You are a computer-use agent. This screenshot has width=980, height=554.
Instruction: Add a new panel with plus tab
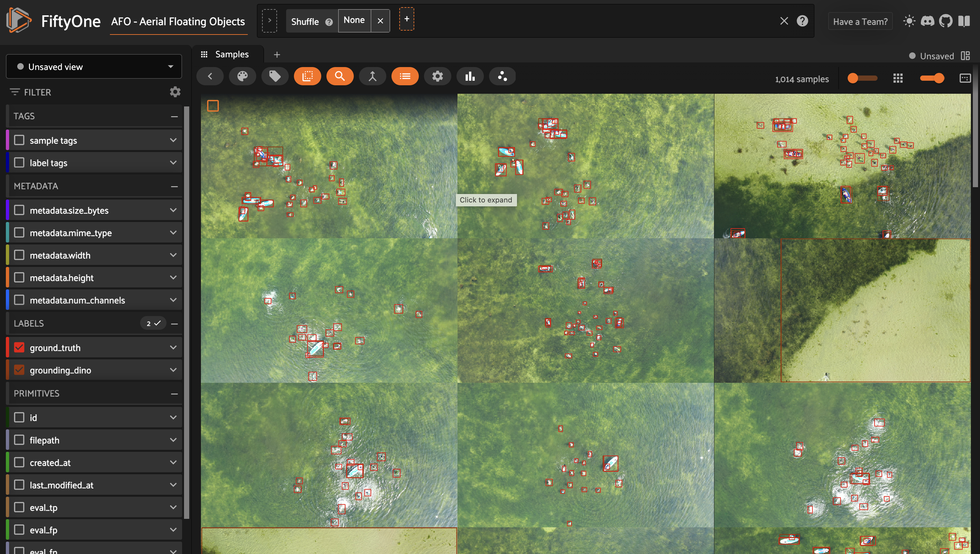pos(277,55)
